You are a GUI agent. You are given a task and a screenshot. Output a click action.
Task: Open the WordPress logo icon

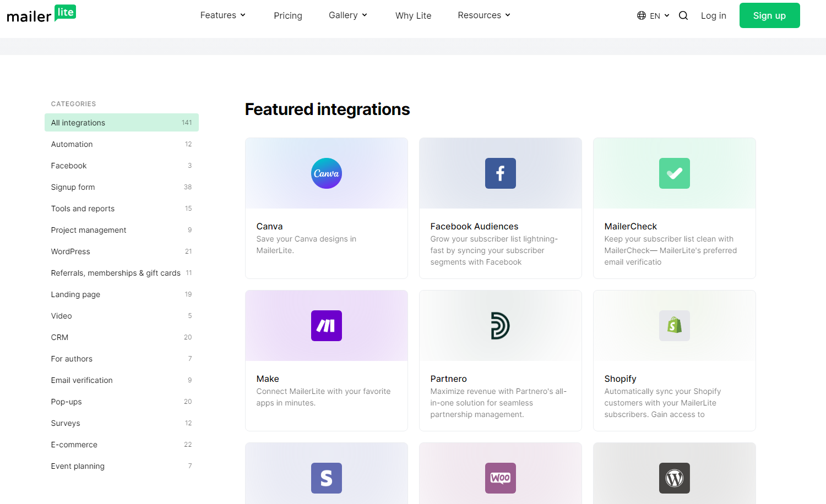point(675,478)
